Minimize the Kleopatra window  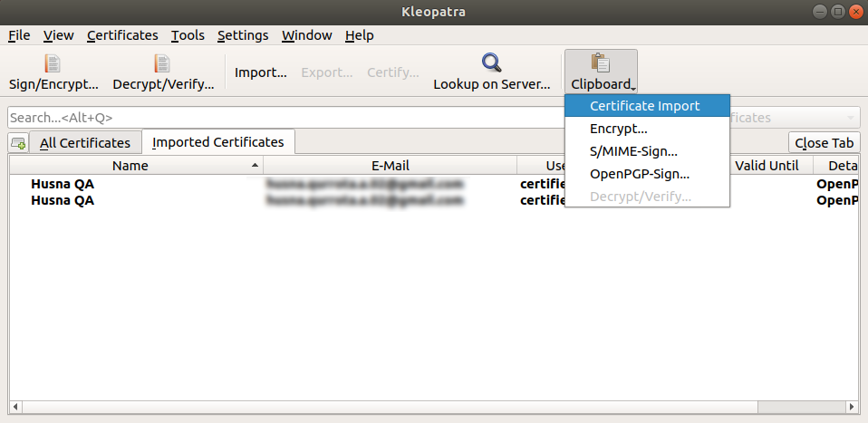[821, 11]
